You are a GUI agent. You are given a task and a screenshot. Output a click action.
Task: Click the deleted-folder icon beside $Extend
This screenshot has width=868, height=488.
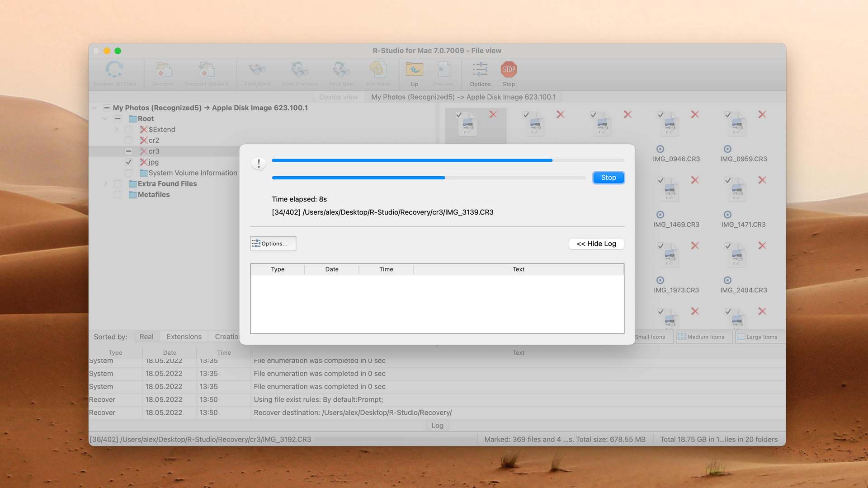click(x=144, y=130)
